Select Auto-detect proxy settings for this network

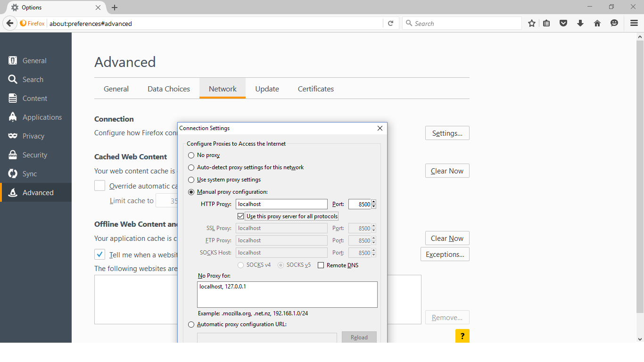pyautogui.click(x=191, y=167)
